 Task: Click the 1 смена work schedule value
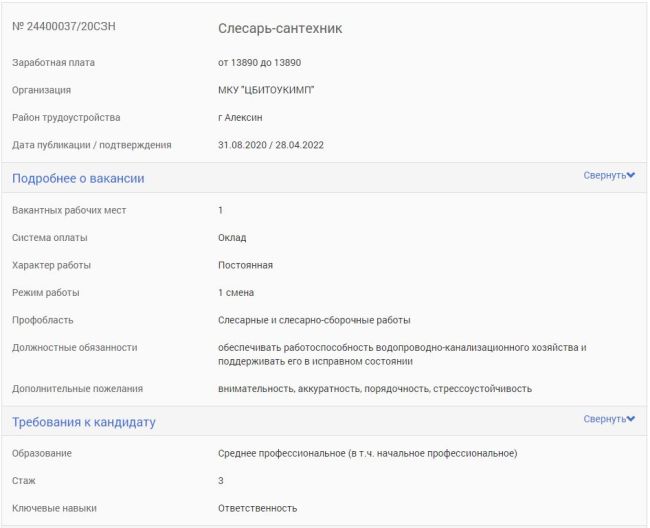(x=236, y=293)
